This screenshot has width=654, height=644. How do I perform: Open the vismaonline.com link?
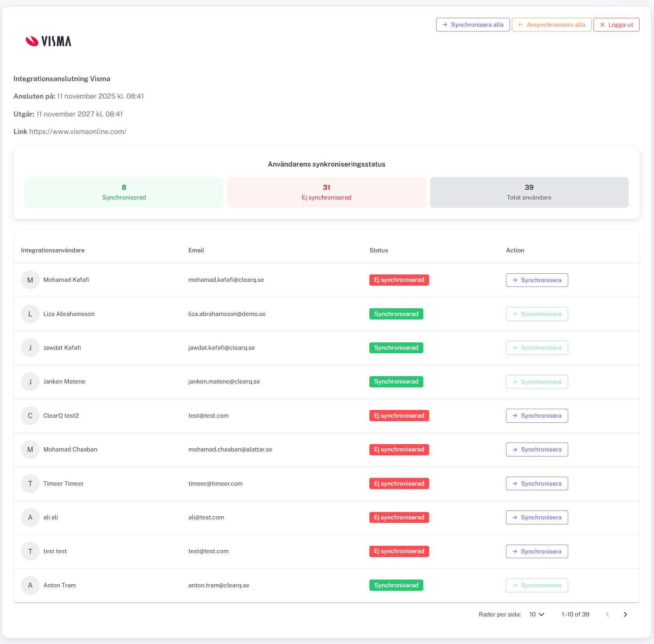pyautogui.click(x=78, y=131)
